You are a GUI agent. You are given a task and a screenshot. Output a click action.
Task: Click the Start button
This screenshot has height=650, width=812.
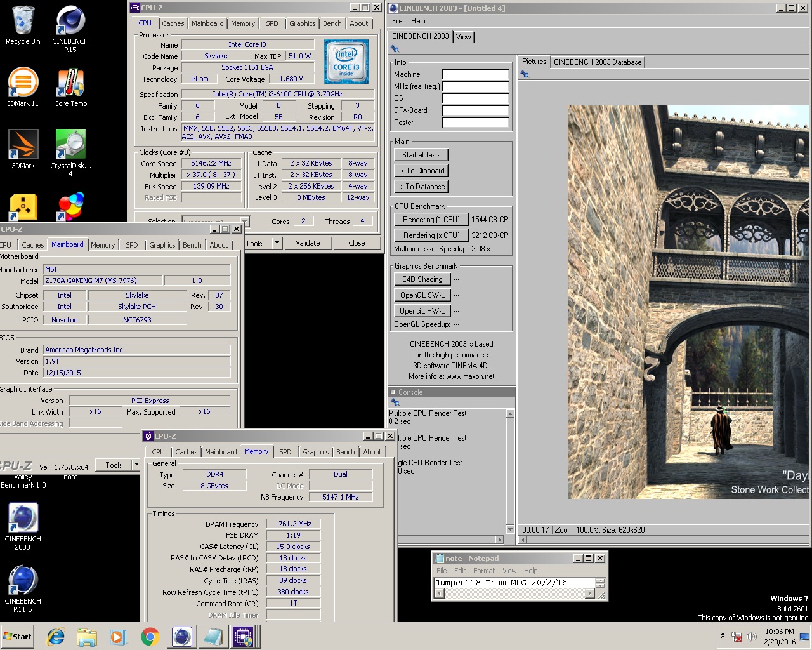tap(17, 637)
